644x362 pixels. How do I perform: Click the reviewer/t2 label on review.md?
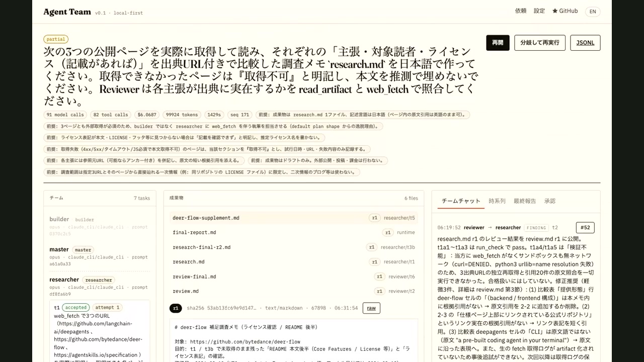401,291
